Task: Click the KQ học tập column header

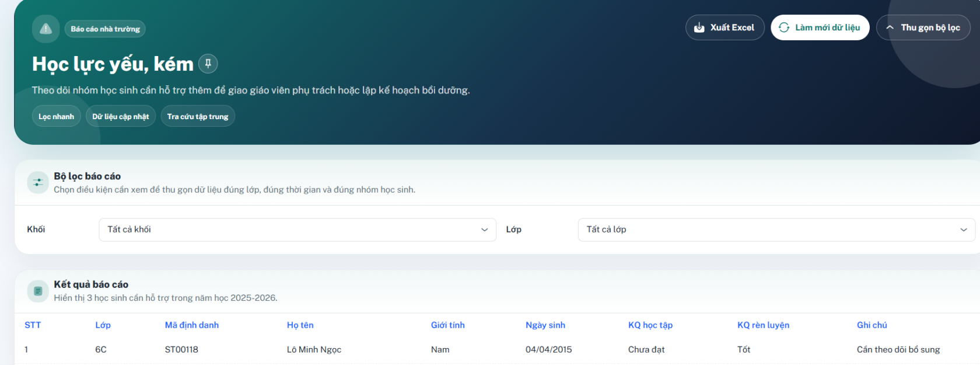Action: [650, 325]
